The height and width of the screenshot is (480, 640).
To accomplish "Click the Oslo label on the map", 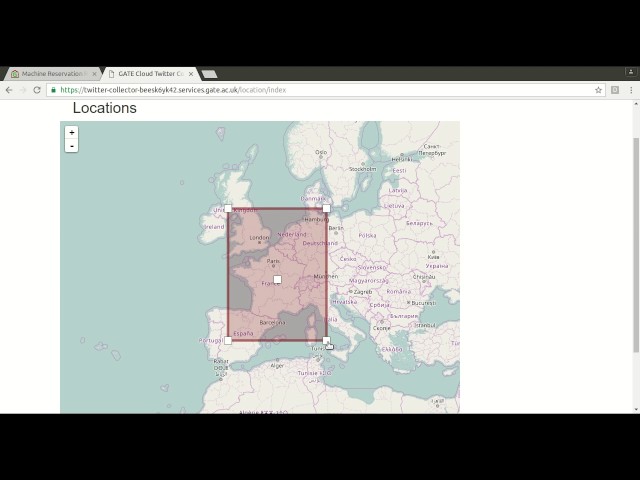I will click(321, 152).
